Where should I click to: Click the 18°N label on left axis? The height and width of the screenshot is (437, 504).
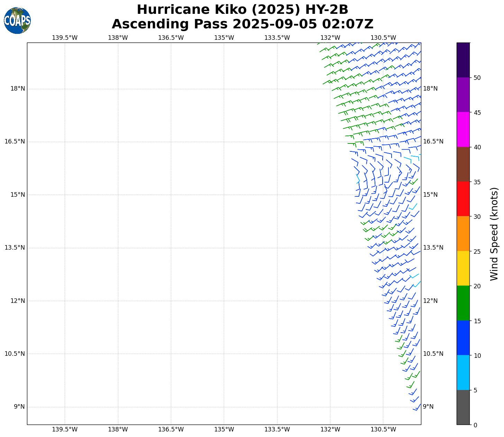(x=18, y=89)
